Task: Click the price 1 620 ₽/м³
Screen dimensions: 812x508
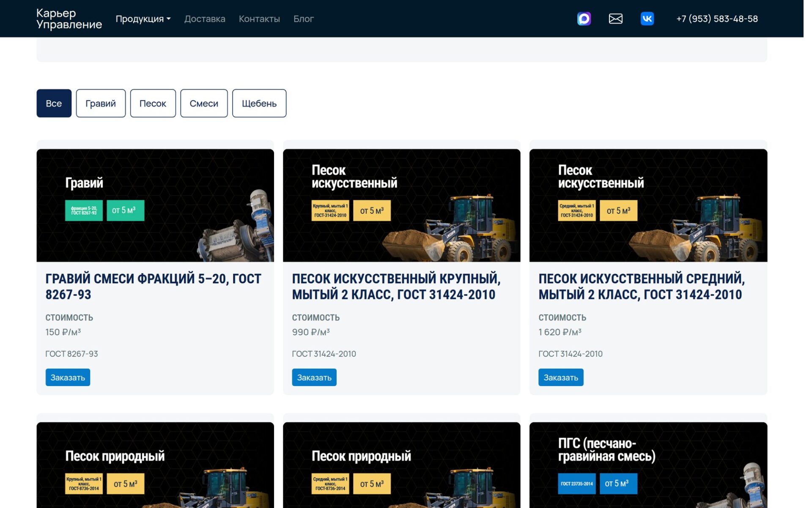Action: pos(560,332)
